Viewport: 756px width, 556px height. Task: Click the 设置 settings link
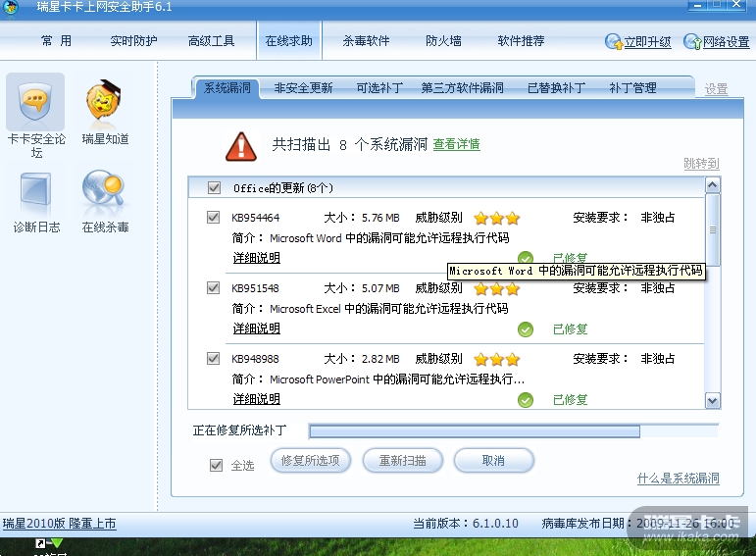pos(716,89)
